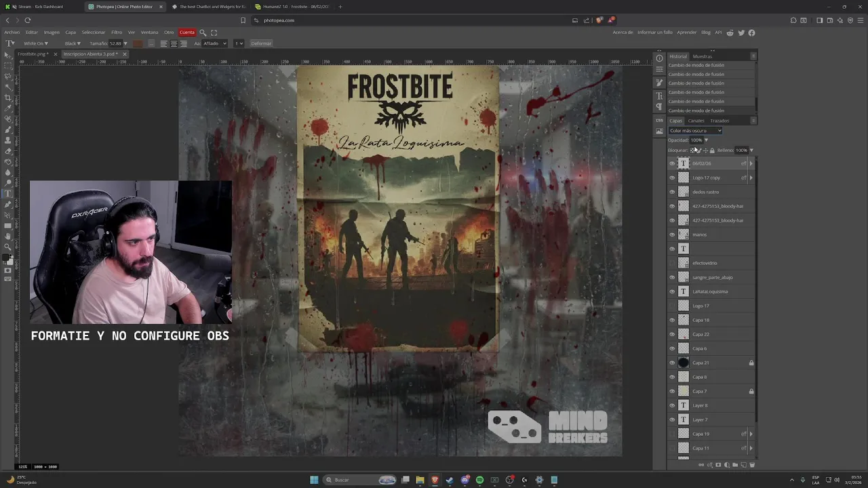Screen dimensions: 868x488
Task: Click the text color swatch in options bar
Action: [x=138, y=43]
